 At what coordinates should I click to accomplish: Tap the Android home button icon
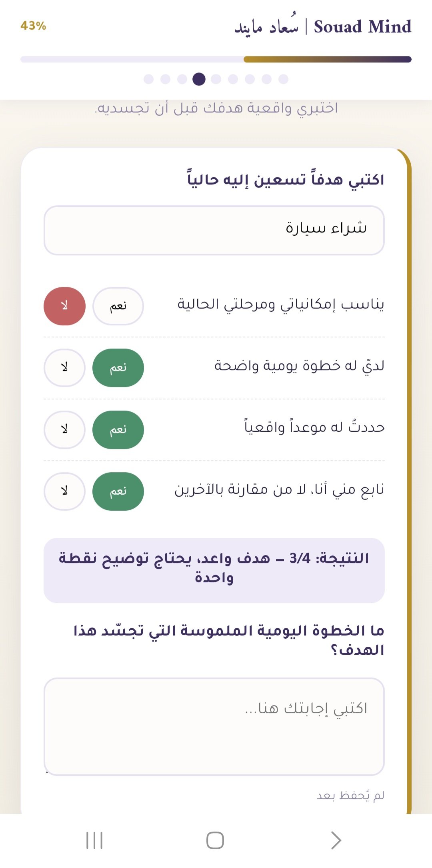215,840
